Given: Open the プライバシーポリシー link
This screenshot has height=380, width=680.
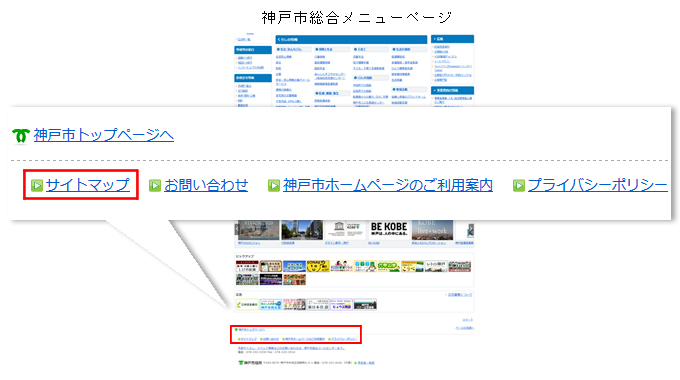Looking at the screenshot, I should pyautogui.click(x=598, y=185).
